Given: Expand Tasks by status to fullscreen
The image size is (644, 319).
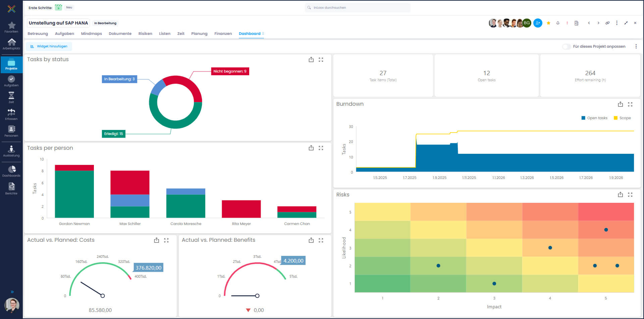Looking at the screenshot, I should pyautogui.click(x=321, y=59).
